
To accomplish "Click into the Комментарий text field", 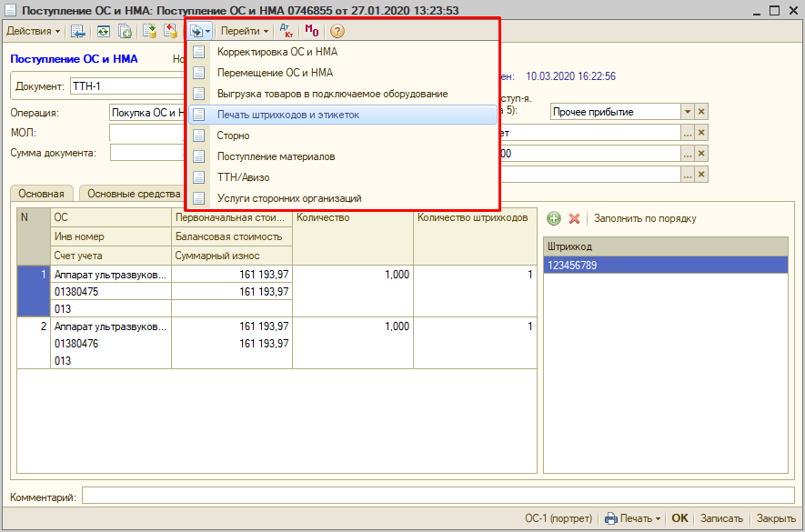I will tap(437, 496).
